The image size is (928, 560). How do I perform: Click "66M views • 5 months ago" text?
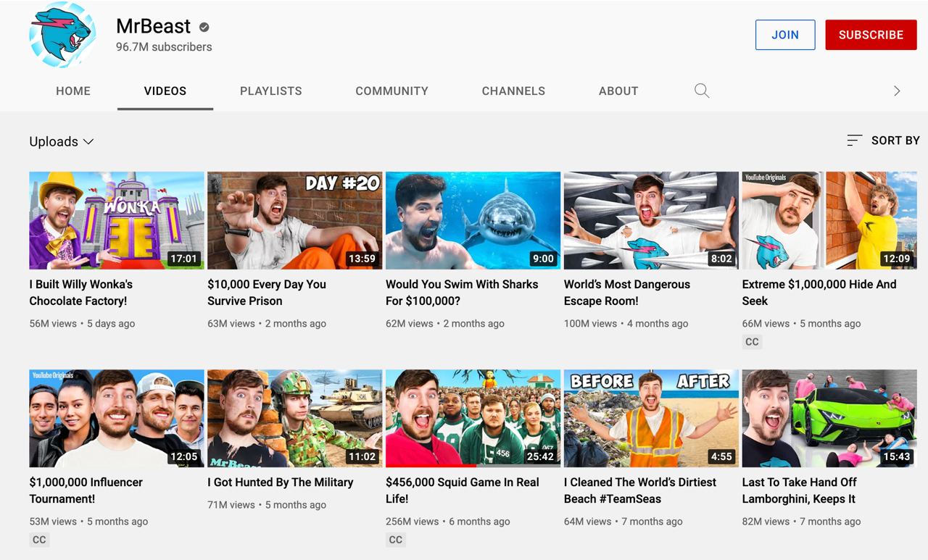[802, 324]
